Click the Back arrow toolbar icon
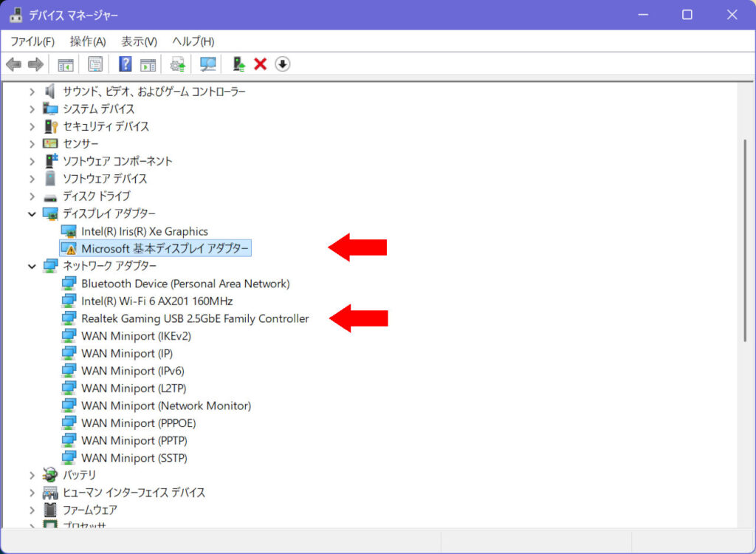The height and width of the screenshot is (554, 756). tap(13, 64)
